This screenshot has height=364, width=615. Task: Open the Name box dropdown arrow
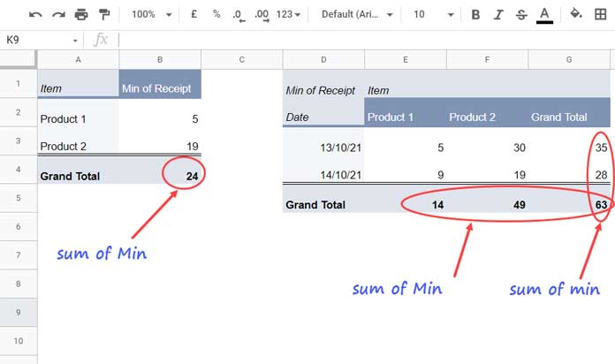[75, 41]
